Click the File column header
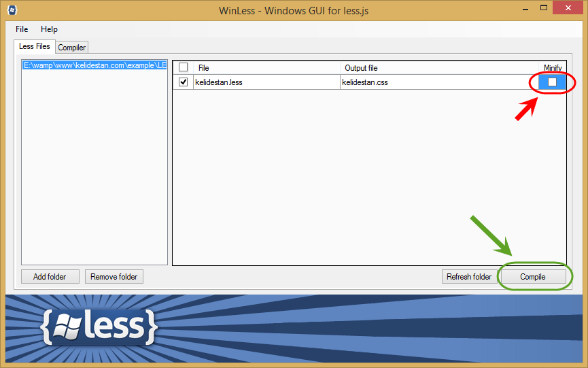Viewport: 588px width, 368px height. coord(266,68)
